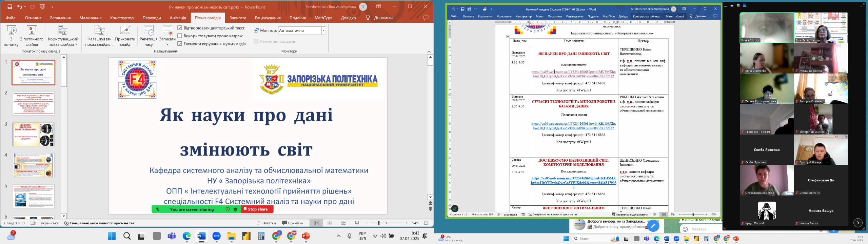Viewport: 868px width, 244px height.
Task: Switch to Reading view in status bar
Action: click(x=343, y=223)
